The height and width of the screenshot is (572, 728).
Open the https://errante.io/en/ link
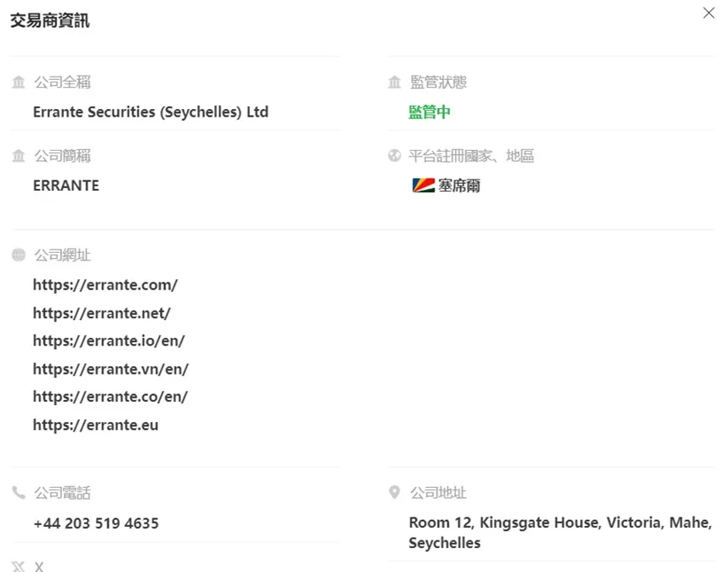point(109,341)
